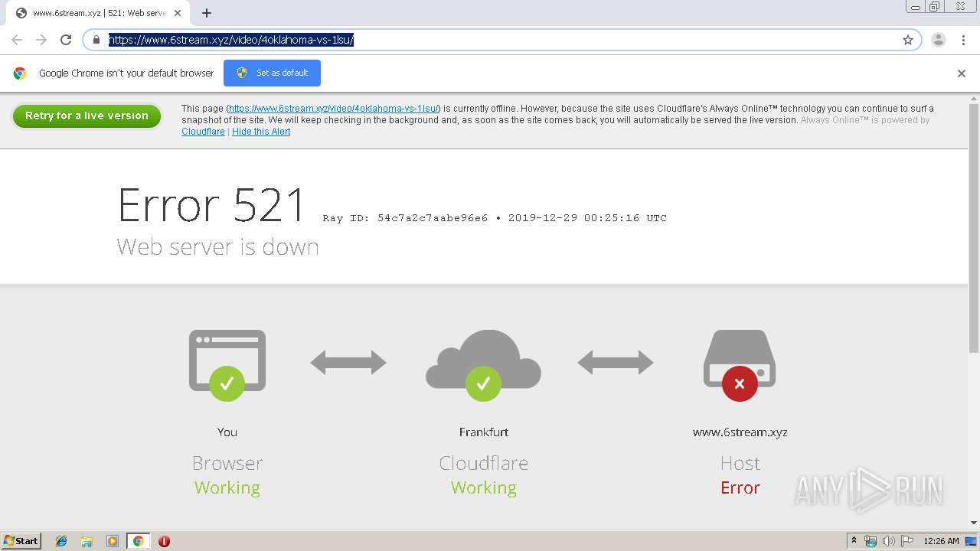This screenshot has width=980, height=551.
Task: Click the network tray icon
Action: (x=871, y=541)
